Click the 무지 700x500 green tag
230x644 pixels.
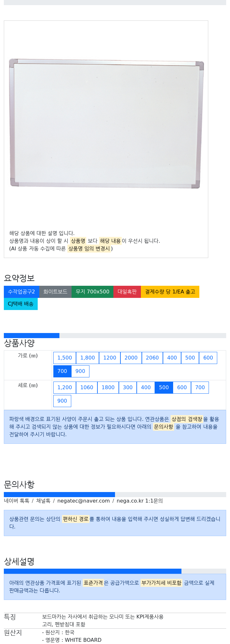tap(92, 292)
